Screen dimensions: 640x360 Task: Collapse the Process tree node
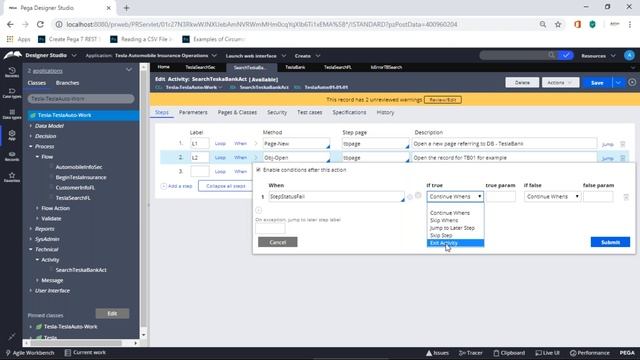(31, 146)
